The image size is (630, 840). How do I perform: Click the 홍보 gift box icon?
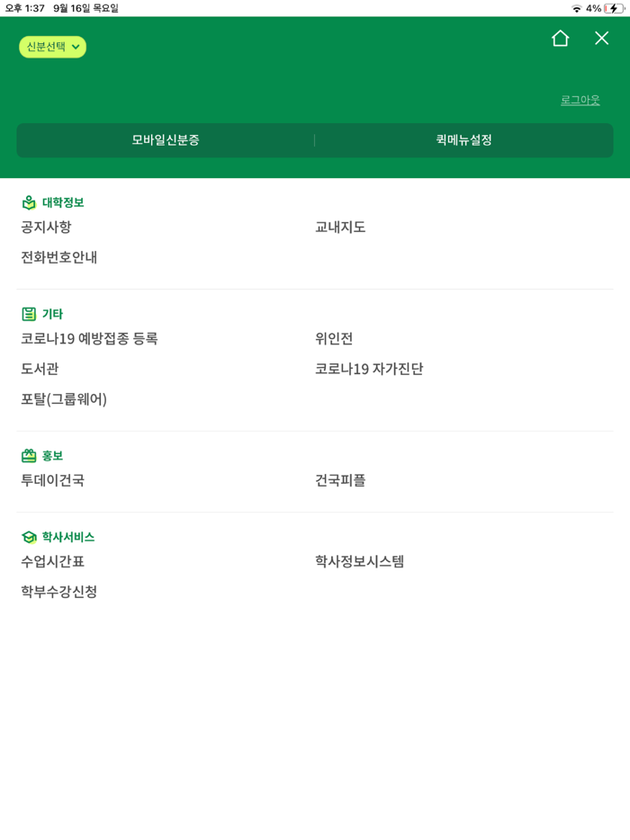click(28, 456)
